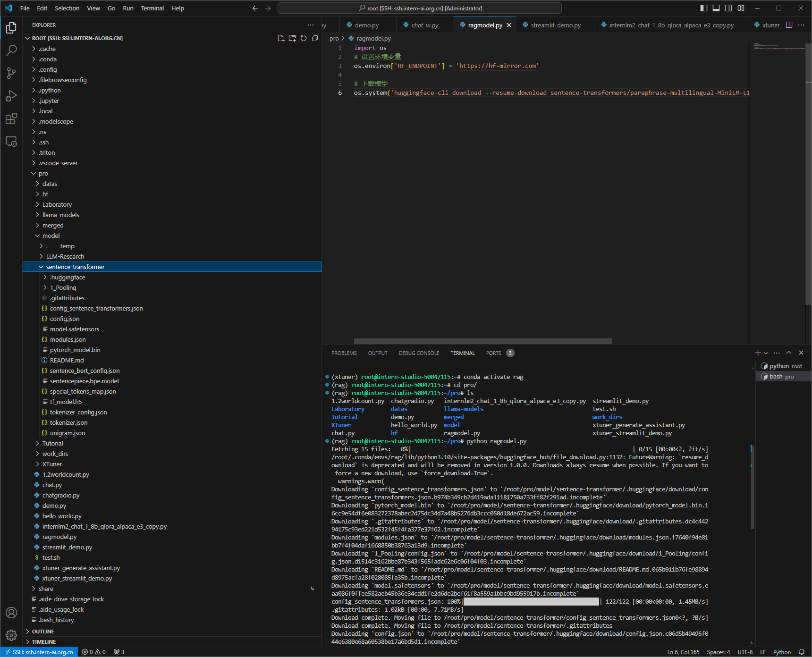Open the Search view in activity bar
This screenshot has width=812, height=657.
click(11, 51)
